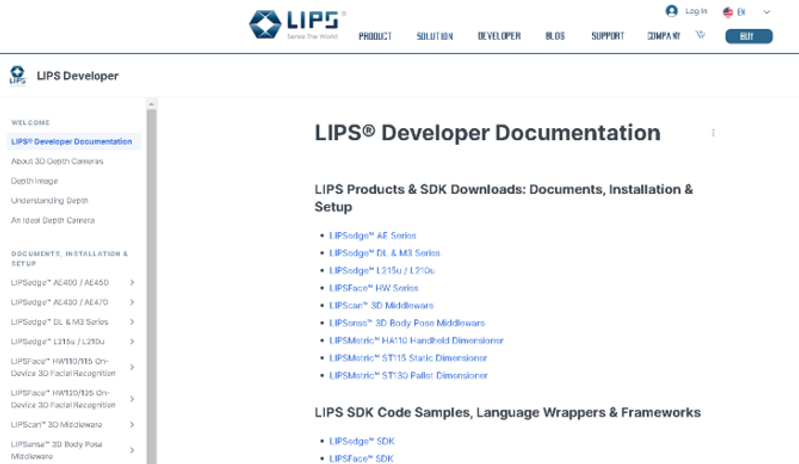Open the LIPSFace HW Series link
The width and height of the screenshot is (799, 464).
point(374,288)
